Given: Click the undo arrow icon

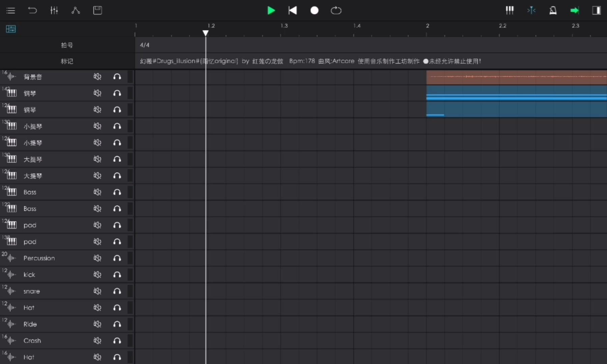Looking at the screenshot, I should pos(32,10).
